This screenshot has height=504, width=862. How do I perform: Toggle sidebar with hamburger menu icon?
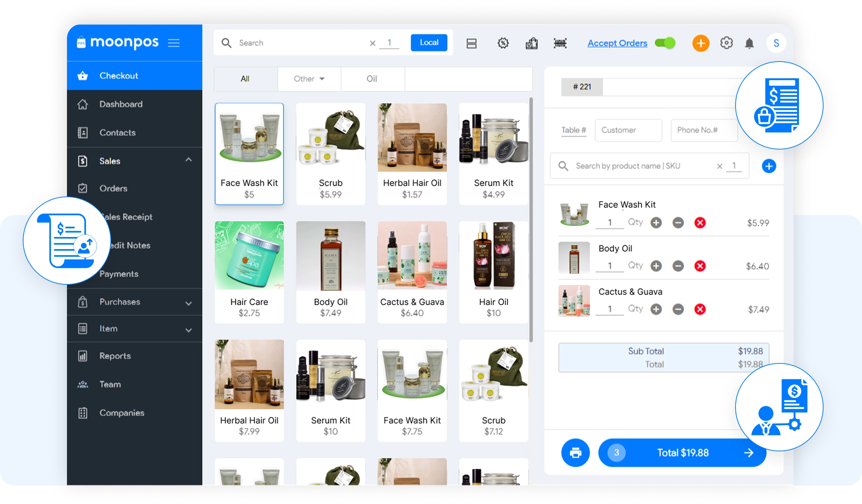pos(174,43)
